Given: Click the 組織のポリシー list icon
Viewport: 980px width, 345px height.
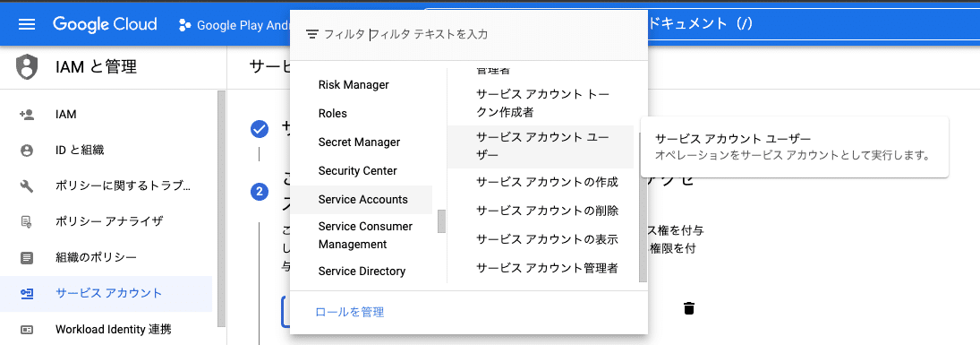Looking at the screenshot, I should point(26,257).
